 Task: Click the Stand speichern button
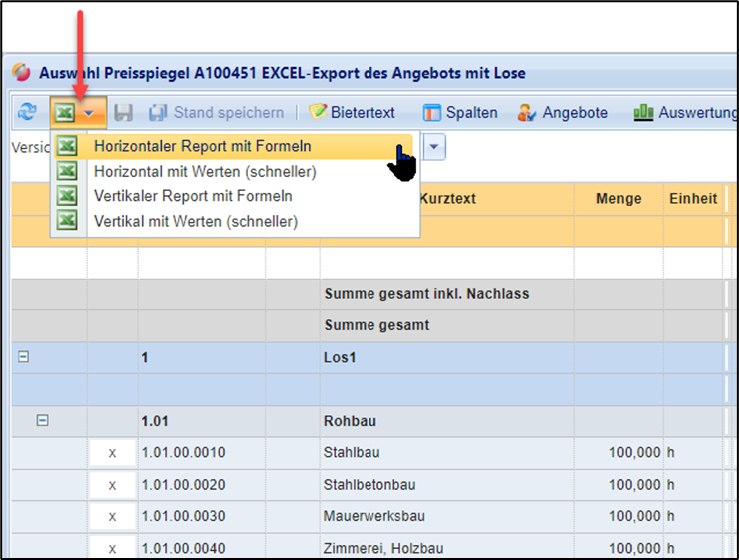217,113
